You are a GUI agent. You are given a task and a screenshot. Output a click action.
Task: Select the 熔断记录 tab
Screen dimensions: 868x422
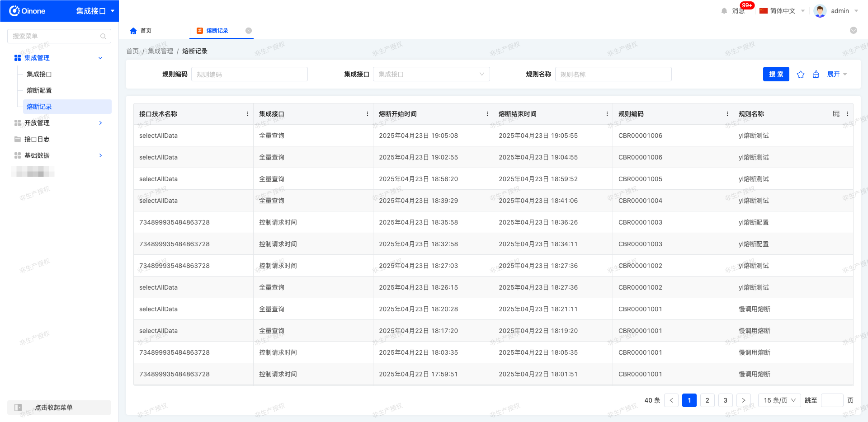tap(217, 31)
